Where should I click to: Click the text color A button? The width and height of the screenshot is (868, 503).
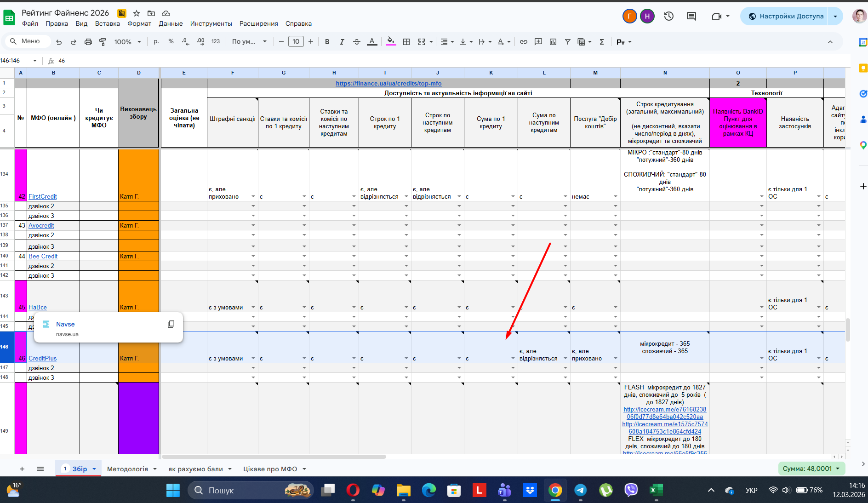tap(372, 42)
